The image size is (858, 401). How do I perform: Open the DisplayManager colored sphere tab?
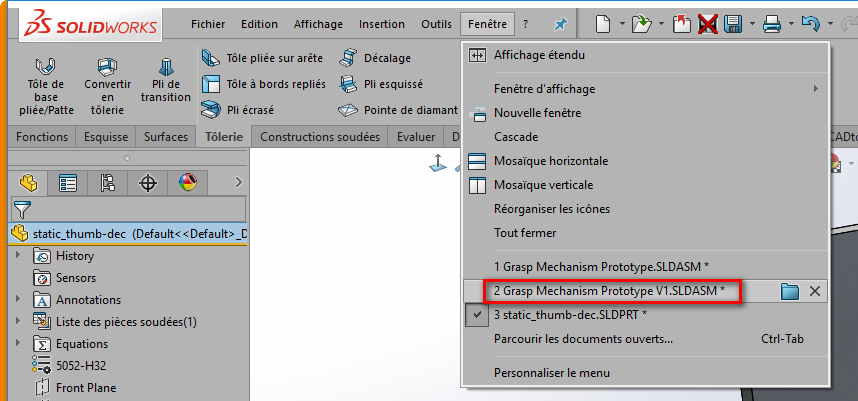tap(188, 183)
